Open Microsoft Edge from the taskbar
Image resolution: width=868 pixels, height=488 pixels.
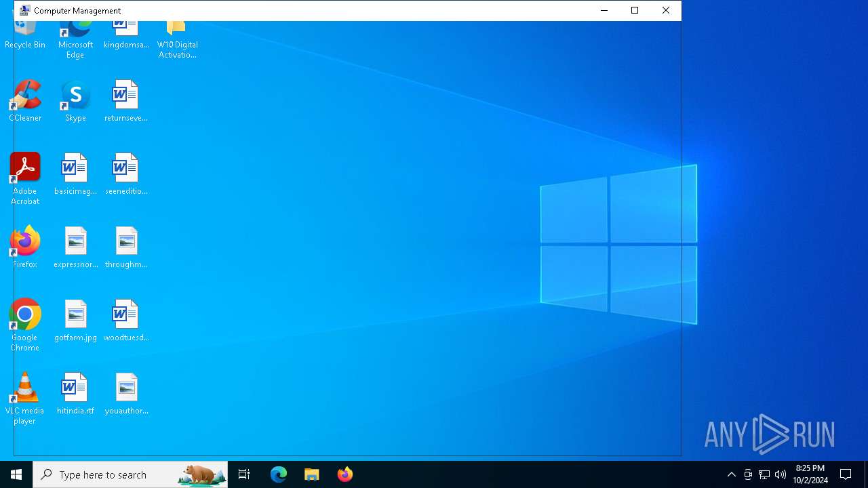click(279, 474)
